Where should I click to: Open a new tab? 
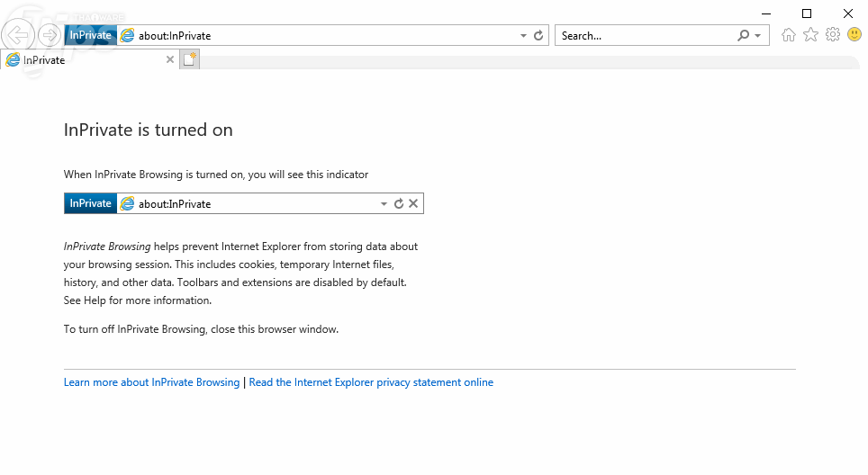point(189,60)
